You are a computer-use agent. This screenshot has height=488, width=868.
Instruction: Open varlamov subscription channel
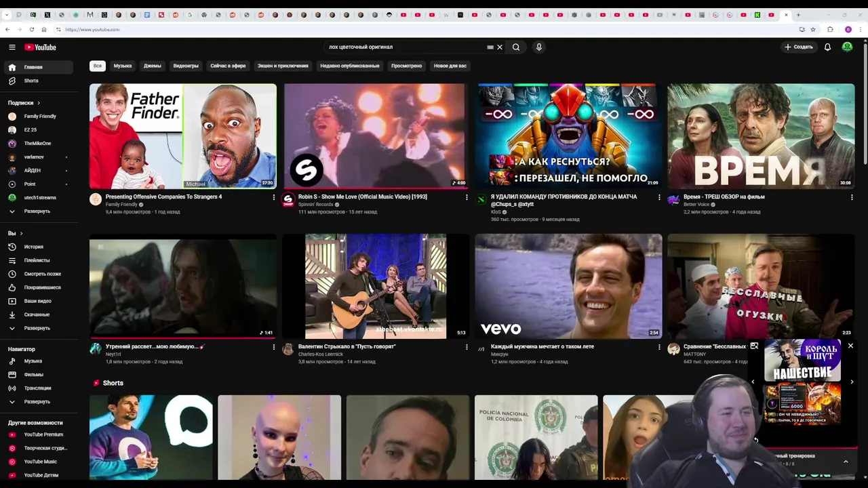coord(39,157)
